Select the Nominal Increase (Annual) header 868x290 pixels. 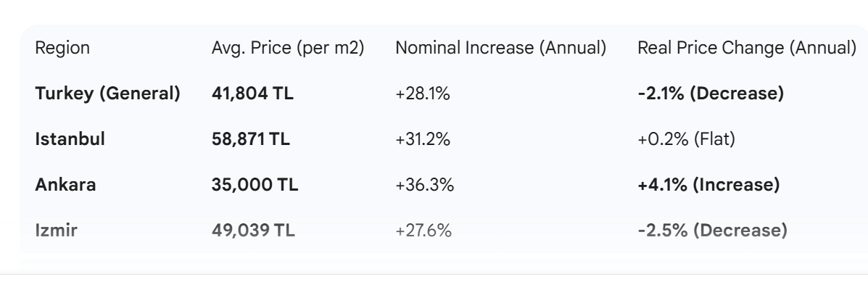pos(500,49)
